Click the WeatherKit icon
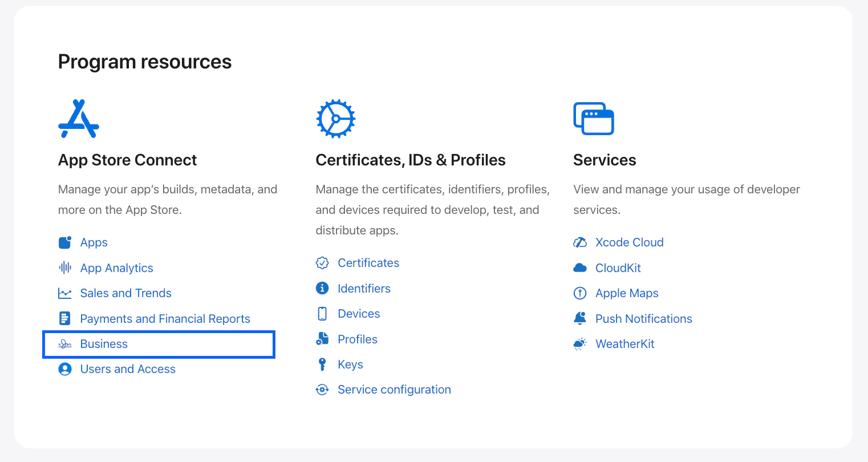The image size is (868, 462). click(x=580, y=343)
